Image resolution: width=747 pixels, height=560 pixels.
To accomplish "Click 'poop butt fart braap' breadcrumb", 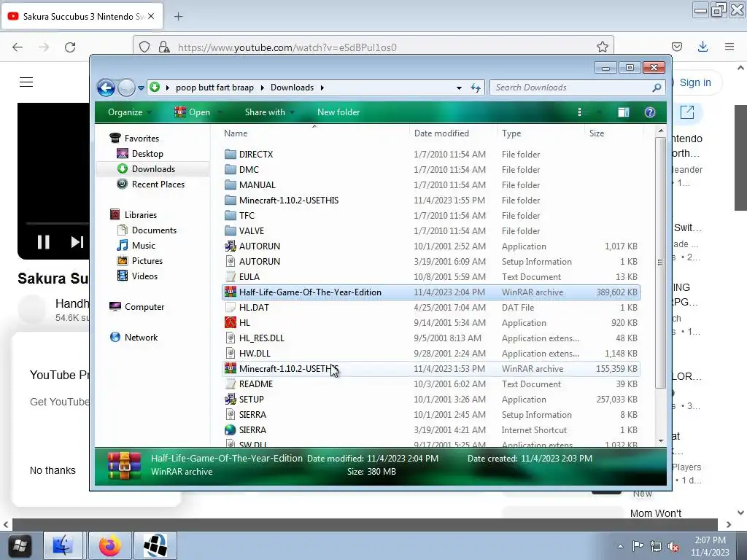I will coord(214,87).
